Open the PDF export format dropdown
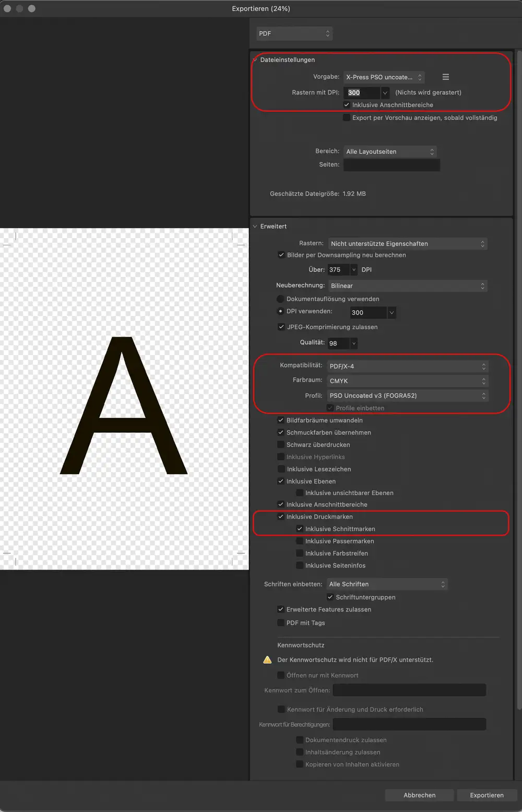522x812 pixels. [294, 33]
